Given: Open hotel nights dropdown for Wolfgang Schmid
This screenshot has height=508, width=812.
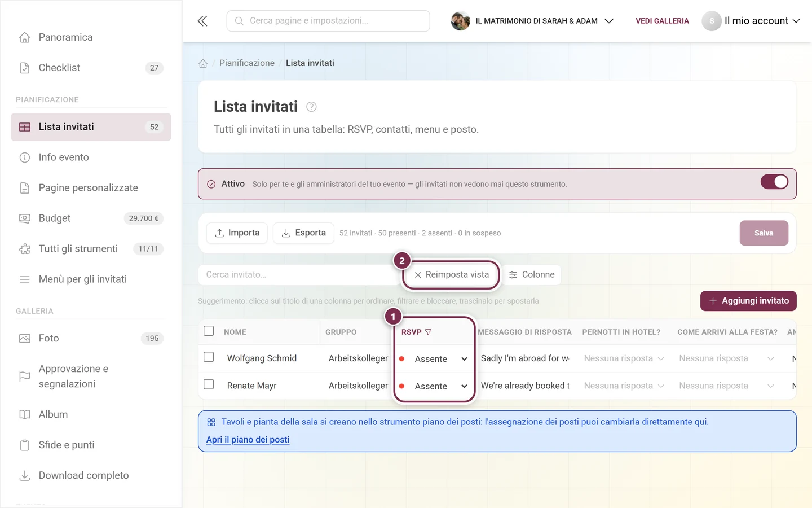Looking at the screenshot, I should [x=624, y=358].
